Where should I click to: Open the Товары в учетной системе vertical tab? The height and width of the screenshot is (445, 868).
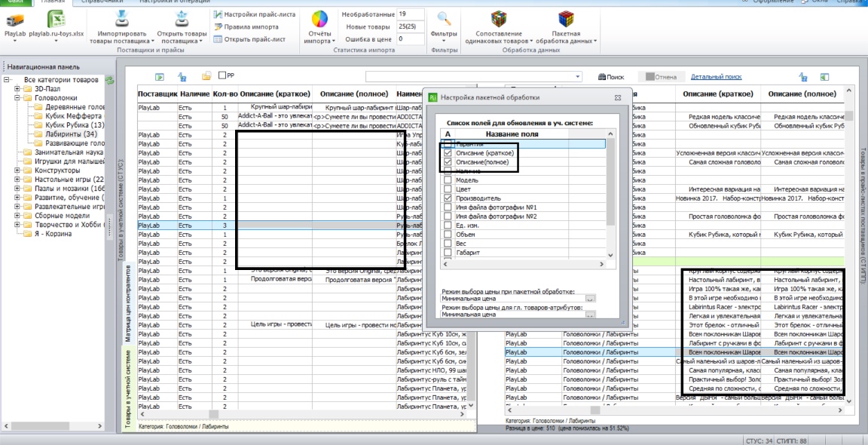click(x=128, y=388)
